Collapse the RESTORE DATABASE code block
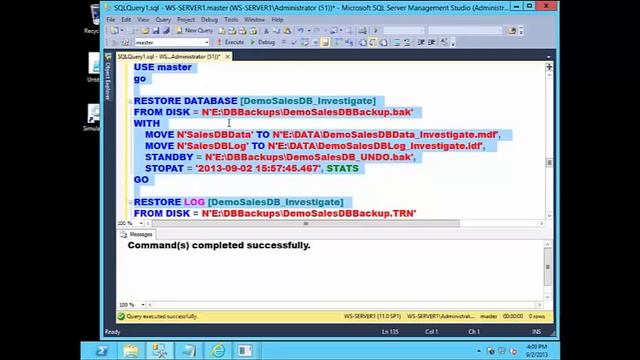Screen dimensions: 640x360 pyautogui.click(x=130, y=101)
